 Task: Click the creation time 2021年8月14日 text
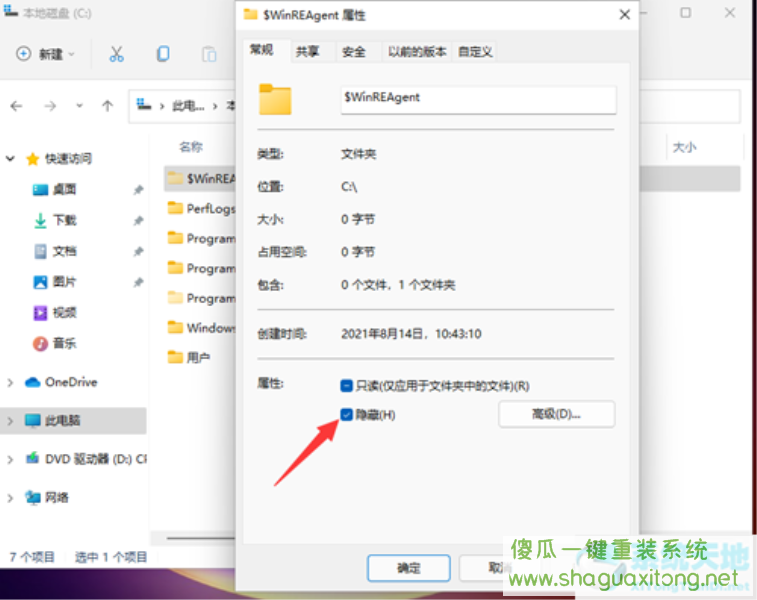[x=411, y=334]
